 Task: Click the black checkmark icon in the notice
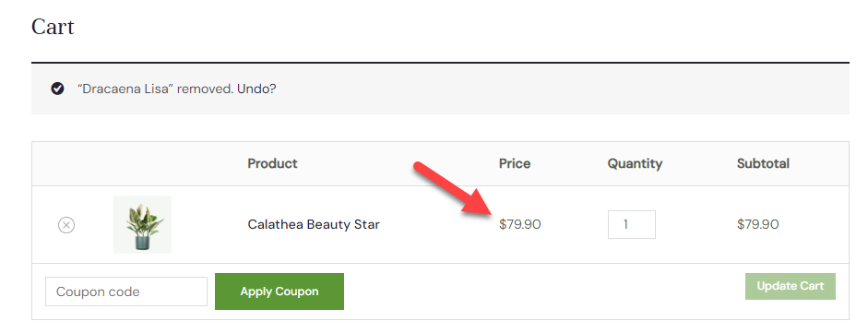click(57, 89)
